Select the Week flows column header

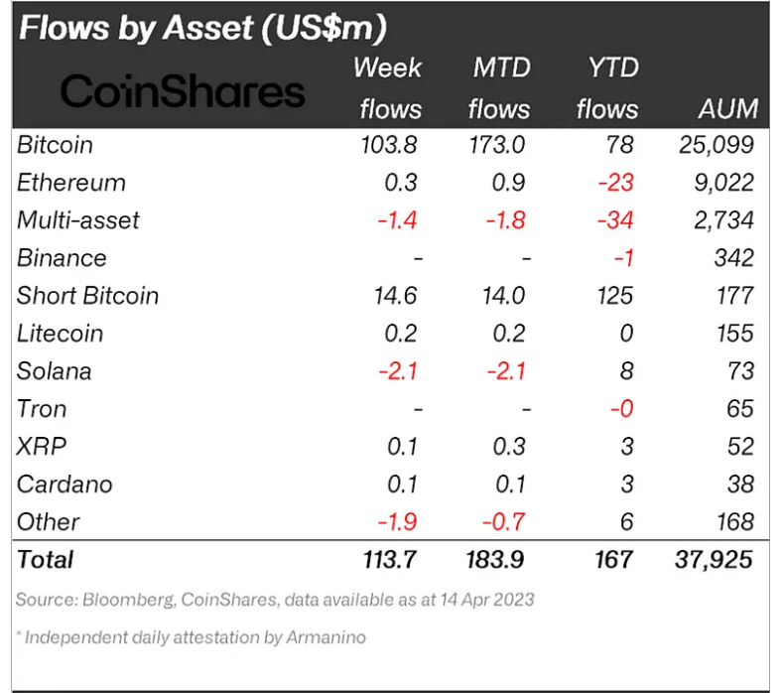[388, 88]
